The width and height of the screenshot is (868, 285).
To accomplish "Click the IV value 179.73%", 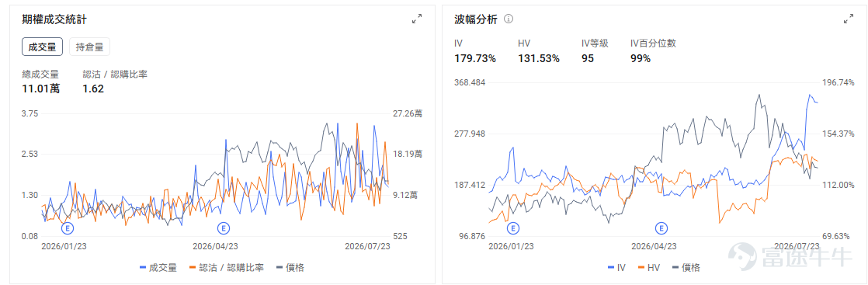I will point(475,58).
